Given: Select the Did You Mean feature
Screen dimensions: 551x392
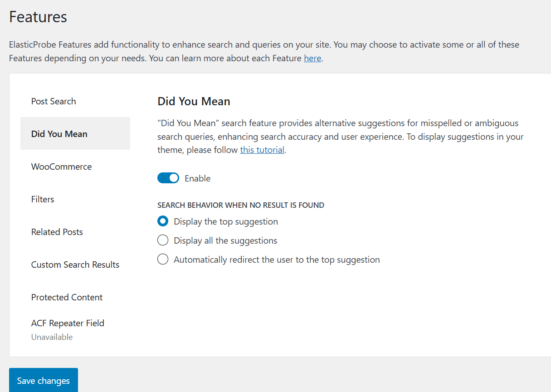Looking at the screenshot, I should 59,133.
